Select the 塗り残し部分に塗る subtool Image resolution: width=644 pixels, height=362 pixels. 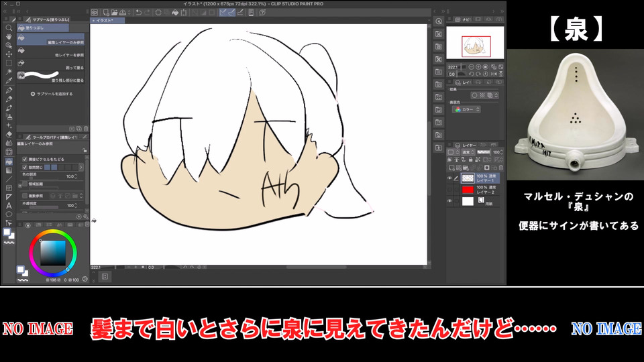51,76
